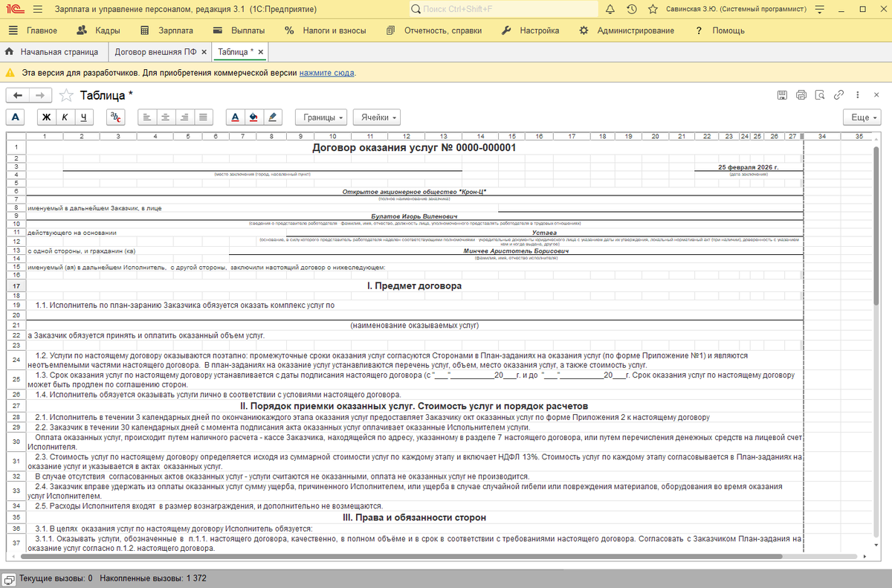Screen dimensions: 892x588
Task: Select the heading I. Предмет договора
Action: (414, 285)
